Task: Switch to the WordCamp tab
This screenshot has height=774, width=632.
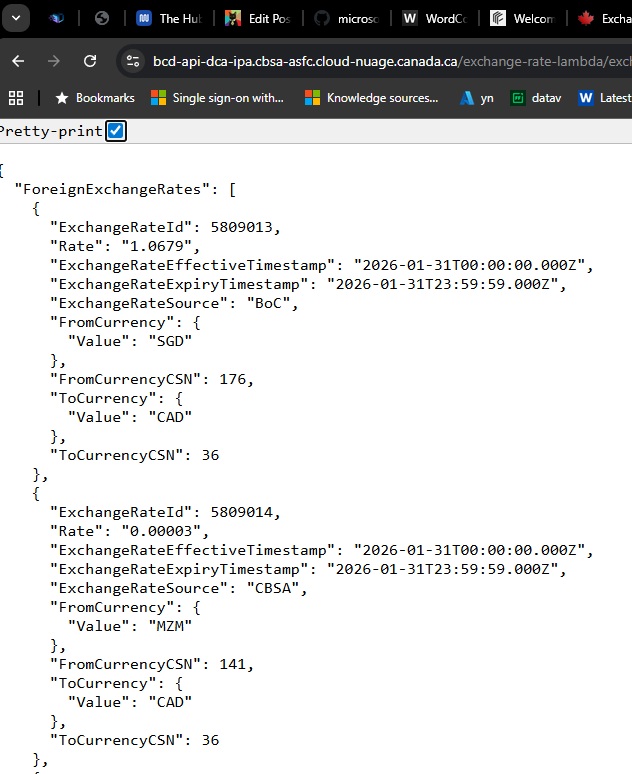Action: (x=433, y=18)
